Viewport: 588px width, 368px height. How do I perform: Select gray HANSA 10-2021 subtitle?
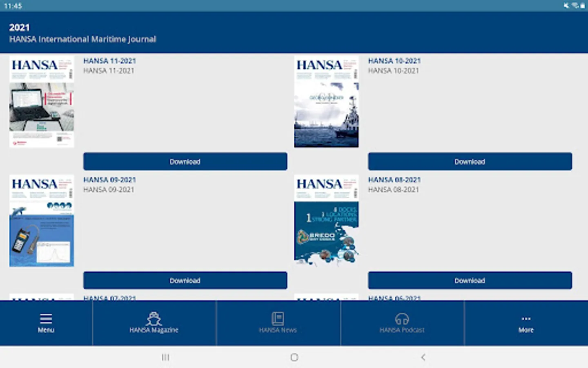(x=393, y=71)
